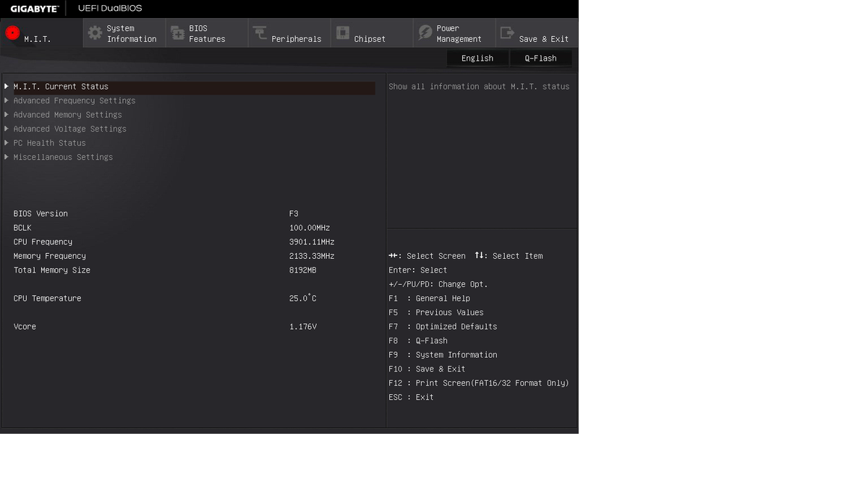This screenshot has width=868, height=488.
Task: Click the CPU Temperature label
Action: point(47,299)
